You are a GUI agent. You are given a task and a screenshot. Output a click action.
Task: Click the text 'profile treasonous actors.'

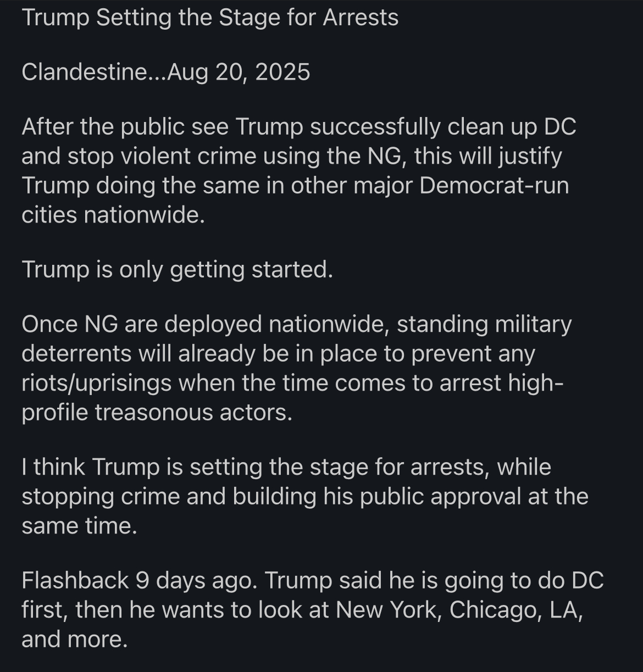[157, 412]
